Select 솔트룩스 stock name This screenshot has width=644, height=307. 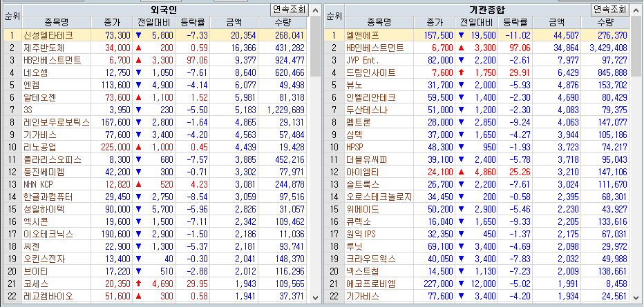(x=363, y=184)
